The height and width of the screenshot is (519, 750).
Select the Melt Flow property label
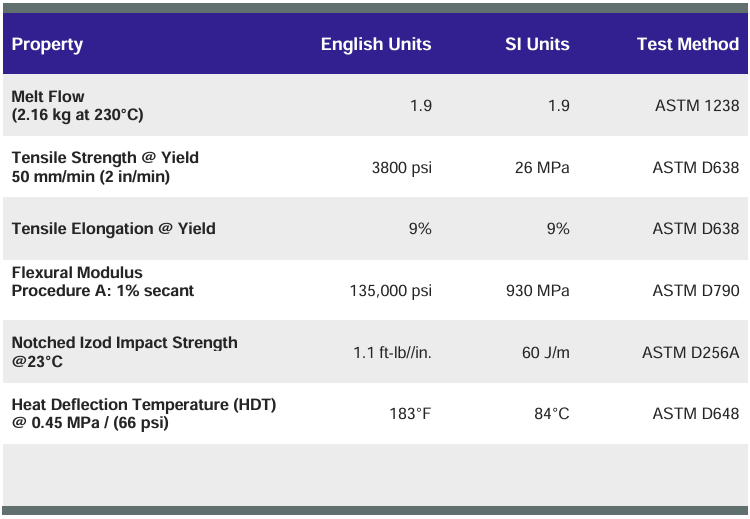point(48,97)
